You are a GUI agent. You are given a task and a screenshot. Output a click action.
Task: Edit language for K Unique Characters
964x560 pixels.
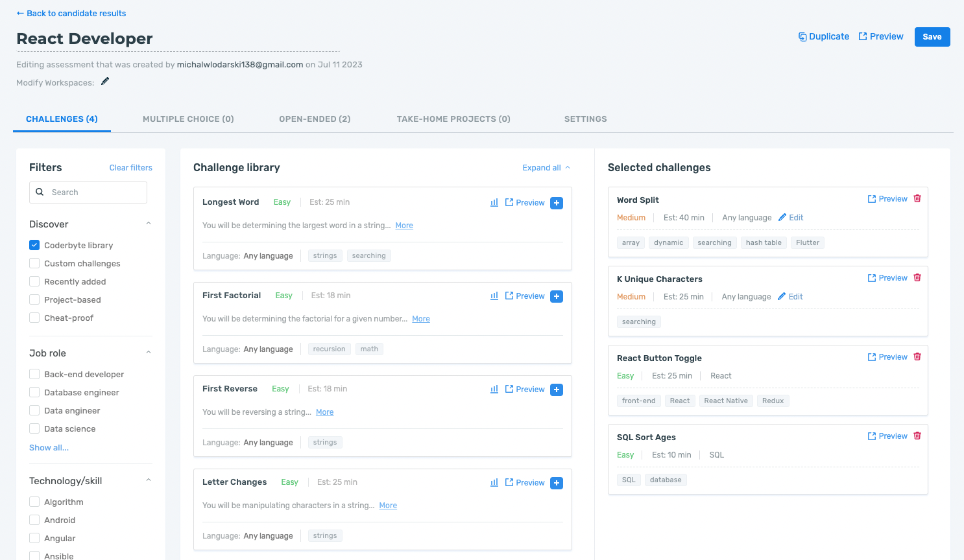(x=790, y=297)
